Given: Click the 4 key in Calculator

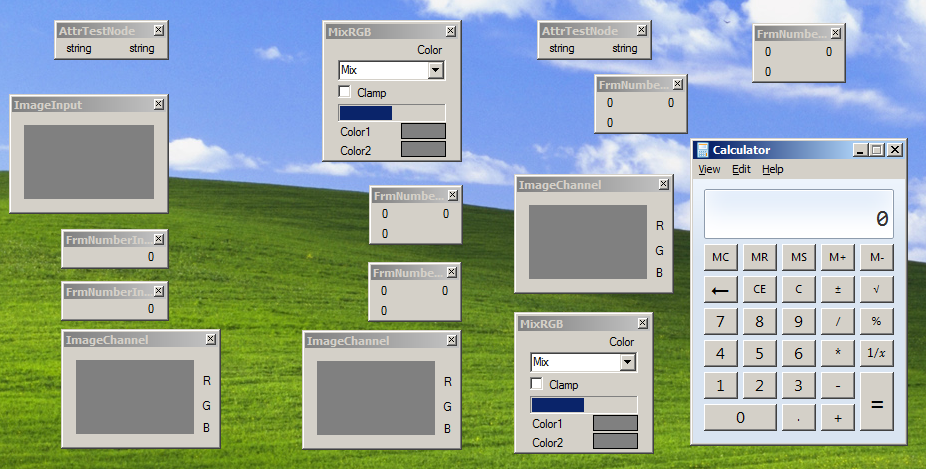Looking at the screenshot, I should click(720, 353).
